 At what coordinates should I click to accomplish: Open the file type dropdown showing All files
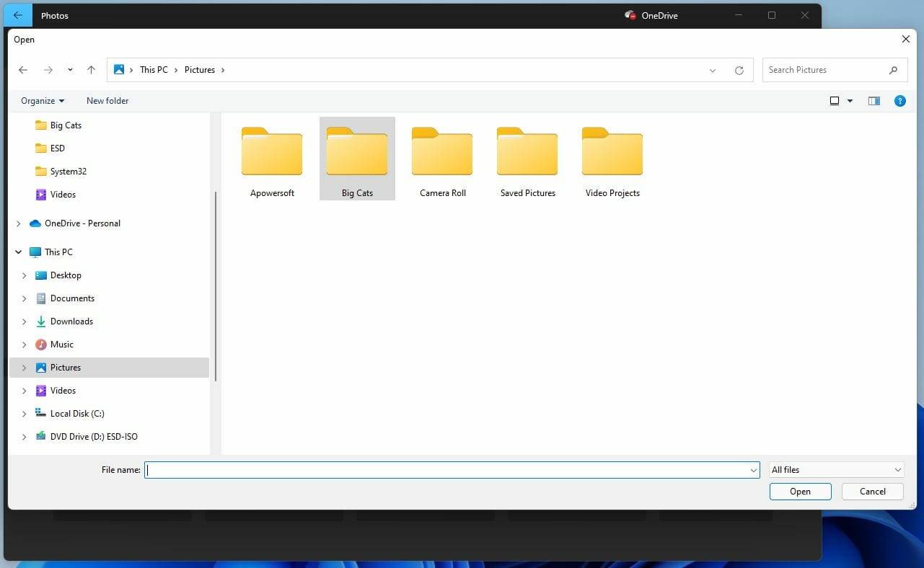[835, 469]
